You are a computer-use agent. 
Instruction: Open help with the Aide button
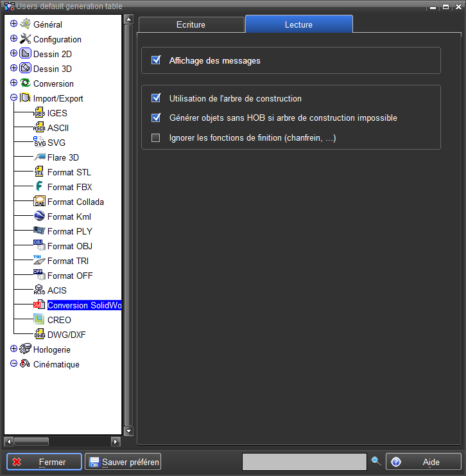point(423,462)
